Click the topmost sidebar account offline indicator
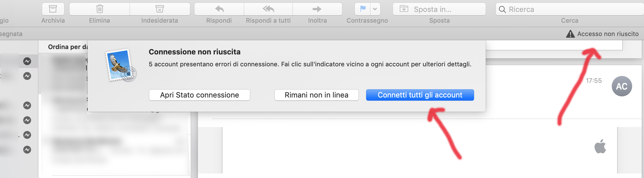Screen dimensions: 644x178 (x=27, y=61)
